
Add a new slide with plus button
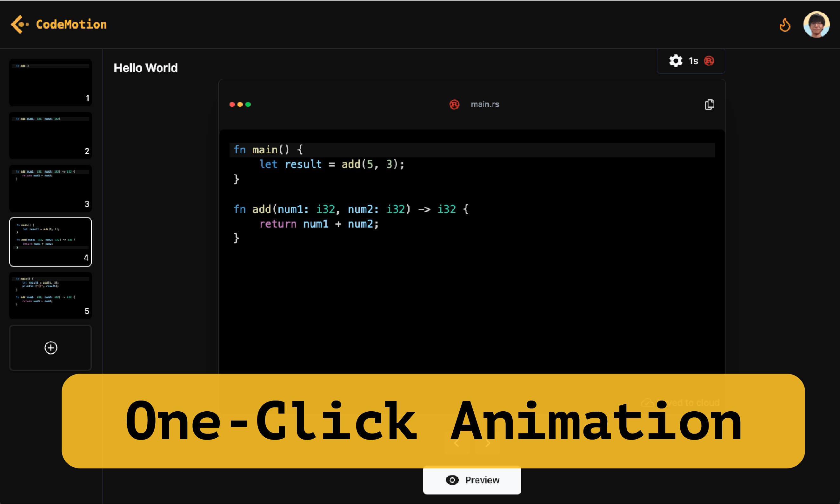(50, 348)
